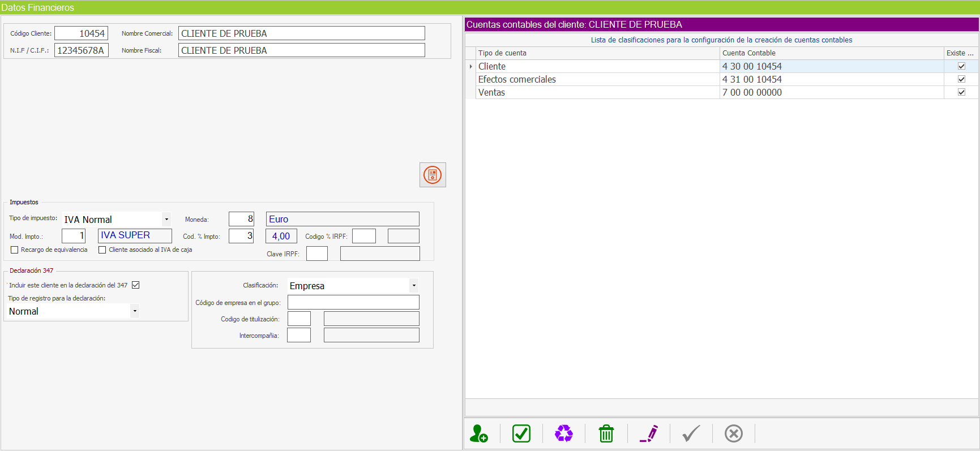Toggle Existe checkbox for Ventas row
Image resolution: width=980 pixels, height=451 pixels.
(x=961, y=92)
